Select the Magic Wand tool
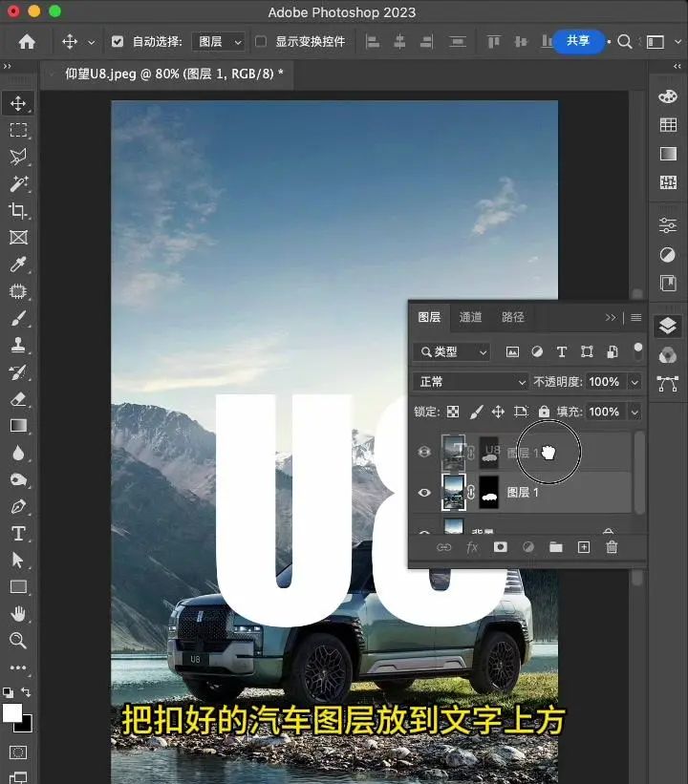This screenshot has height=784, width=688. click(x=18, y=183)
